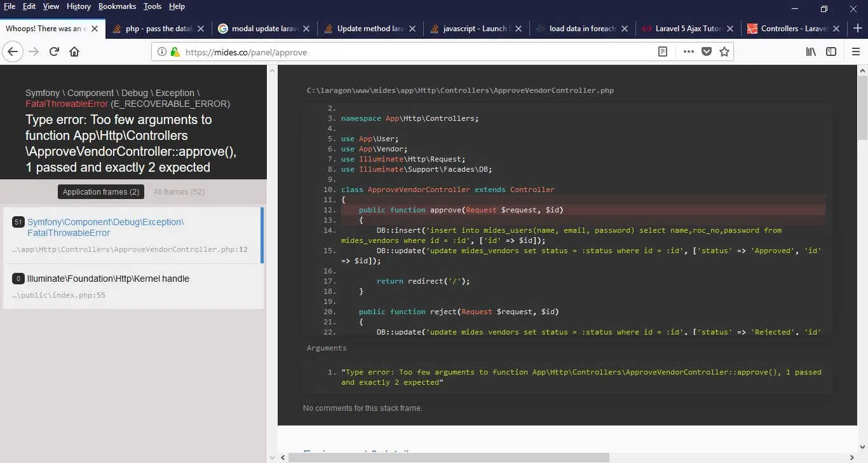
Task: Open the History menu
Action: (78, 6)
